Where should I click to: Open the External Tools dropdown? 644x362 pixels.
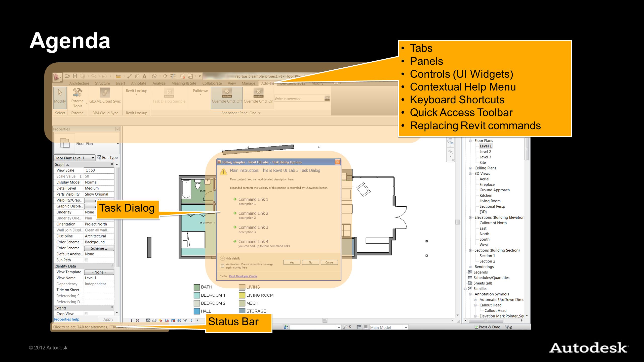(x=78, y=98)
